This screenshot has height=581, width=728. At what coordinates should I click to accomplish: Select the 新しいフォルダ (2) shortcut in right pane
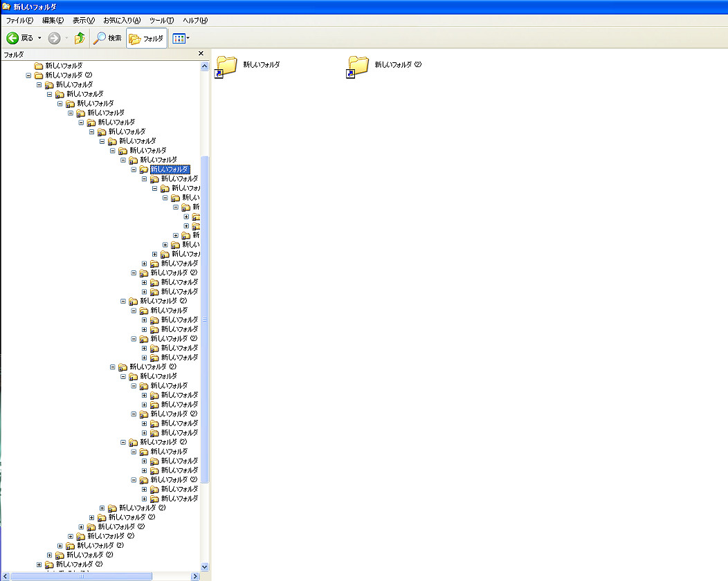click(x=385, y=66)
